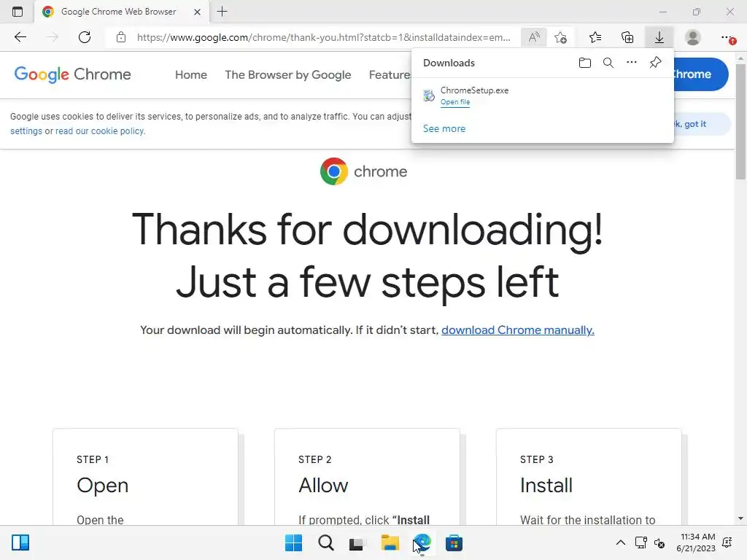Add this page to favorites

pyautogui.click(x=561, y=37)
